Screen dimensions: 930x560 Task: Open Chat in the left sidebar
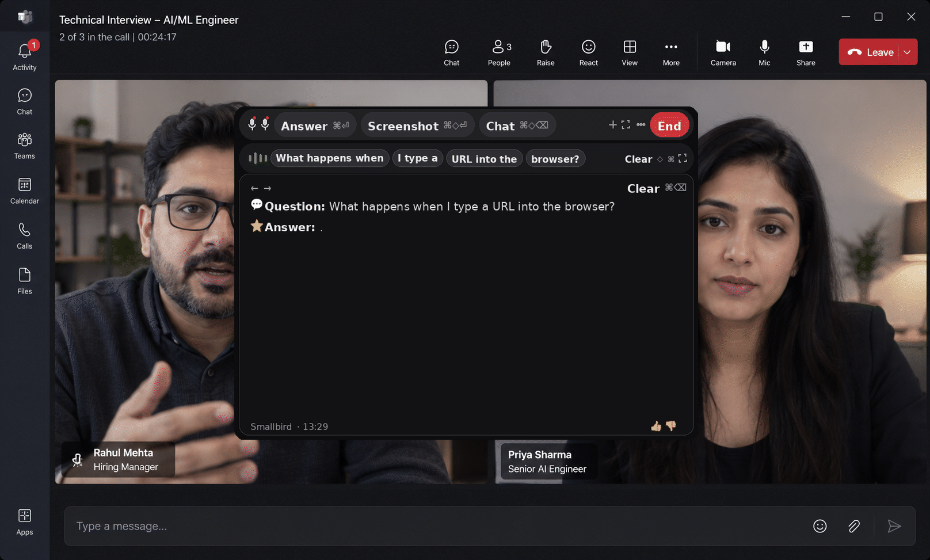(25, 102)
